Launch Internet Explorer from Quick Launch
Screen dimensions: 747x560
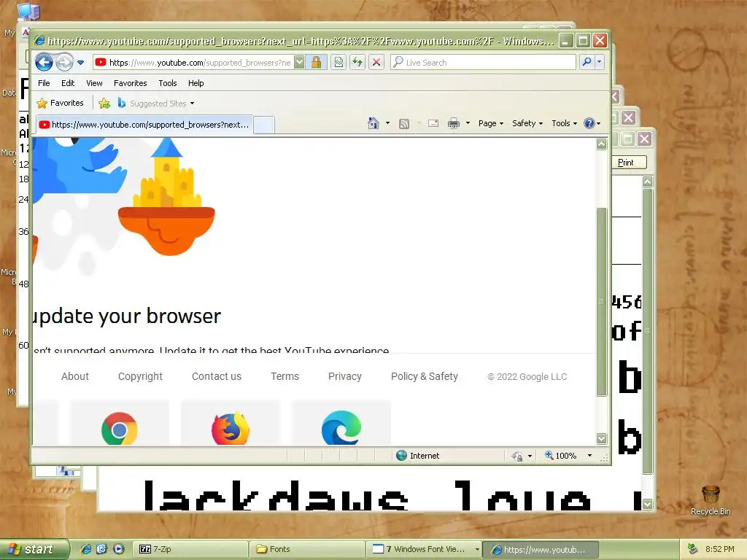tap(86, 549)
